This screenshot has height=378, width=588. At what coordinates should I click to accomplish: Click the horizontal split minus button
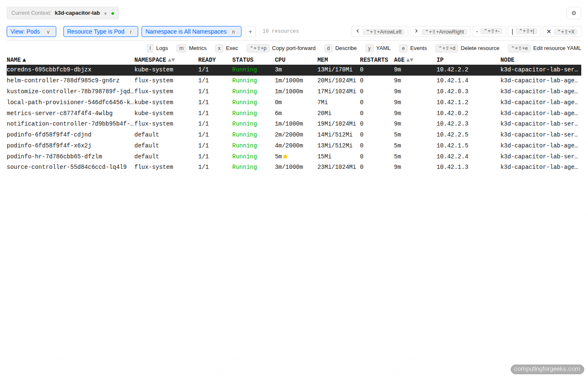click(489, 31)
